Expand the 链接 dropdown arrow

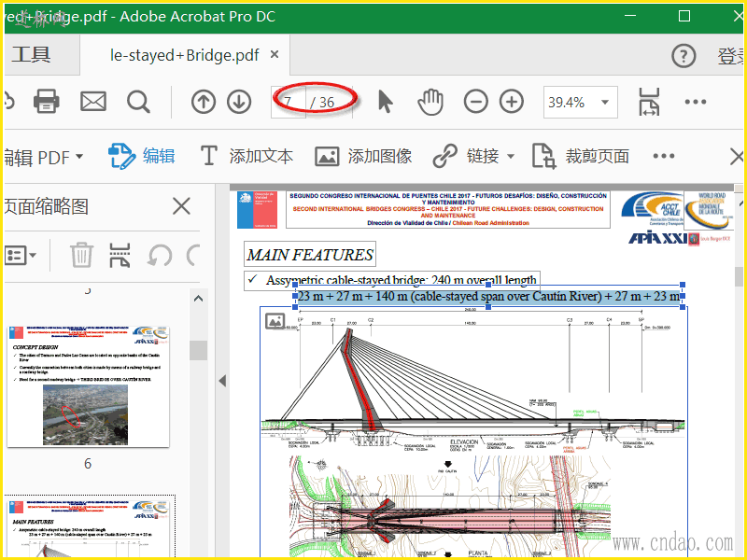point(511,156)
